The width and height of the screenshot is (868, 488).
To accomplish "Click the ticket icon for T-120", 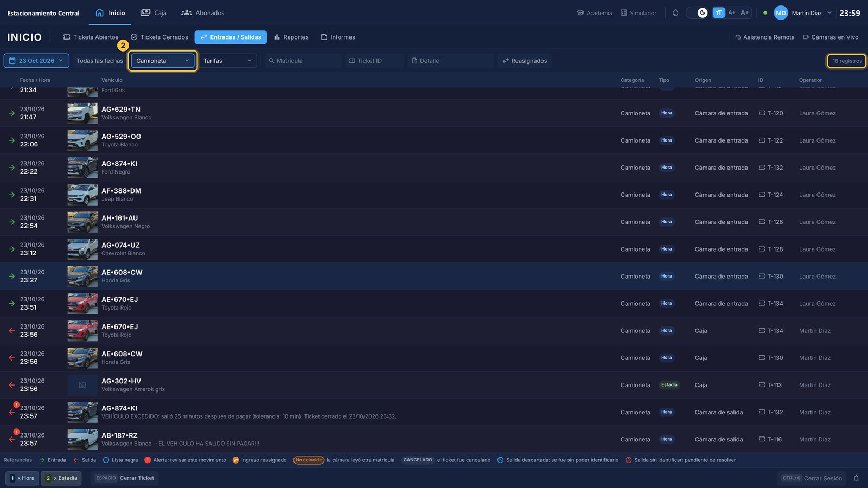I will tap(762, 113).
